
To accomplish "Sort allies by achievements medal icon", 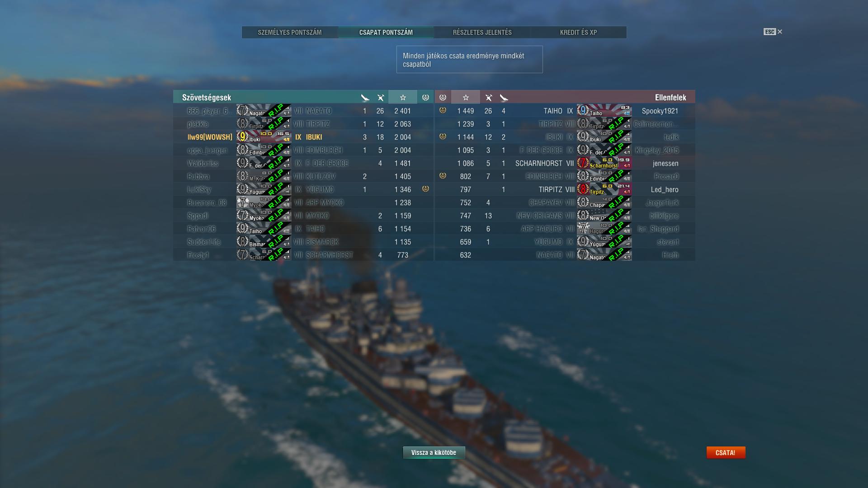I will [x=425, y=97].
